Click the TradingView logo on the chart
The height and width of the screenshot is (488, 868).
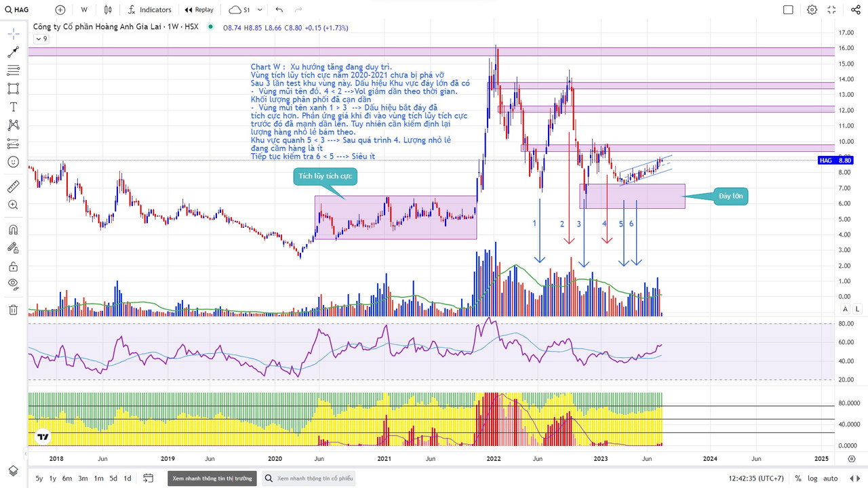(43, 437)
